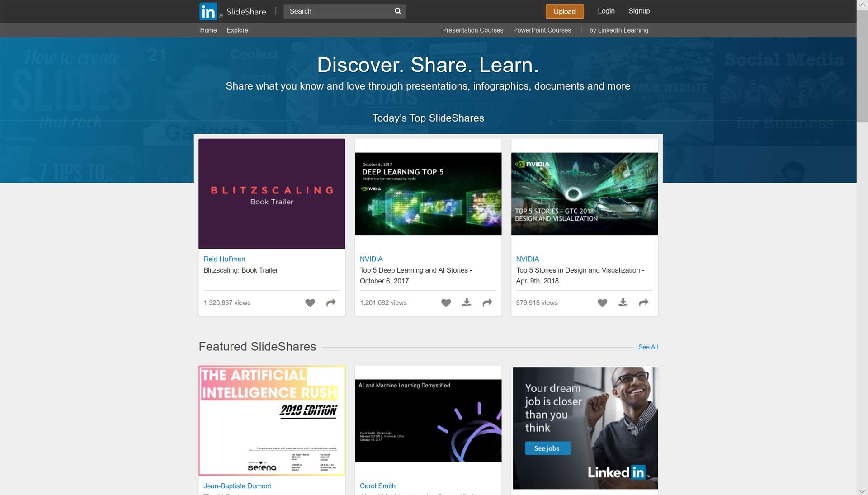Image resolution: width=868 pixels, height=495 pixels.
Task: Open the Login link
Action: (x=606, y=11)
